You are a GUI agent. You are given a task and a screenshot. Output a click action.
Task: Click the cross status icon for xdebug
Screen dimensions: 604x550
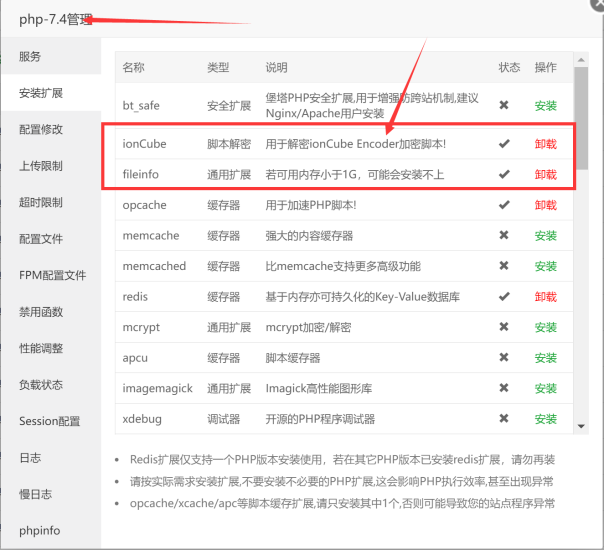pyautogui.click(x=504, y=419)
